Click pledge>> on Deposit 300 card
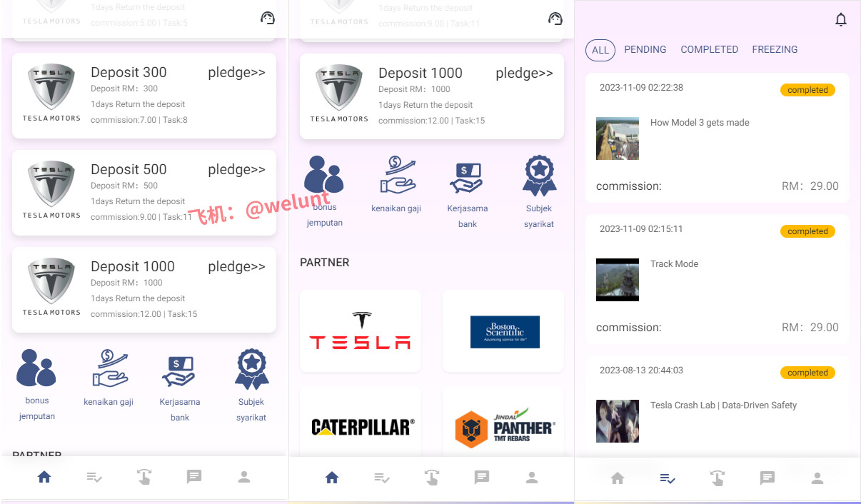This screenshot has height=504, width=861. tap(236, 72)
